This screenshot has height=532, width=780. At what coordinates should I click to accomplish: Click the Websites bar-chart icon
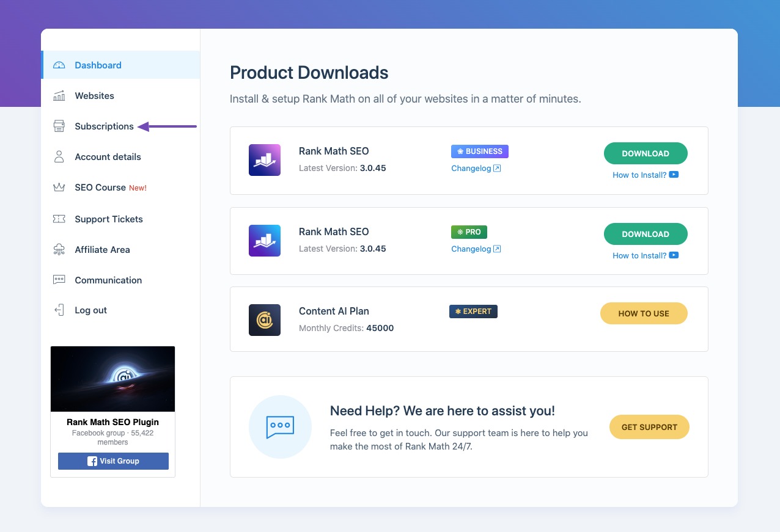[x=59, y=95]
